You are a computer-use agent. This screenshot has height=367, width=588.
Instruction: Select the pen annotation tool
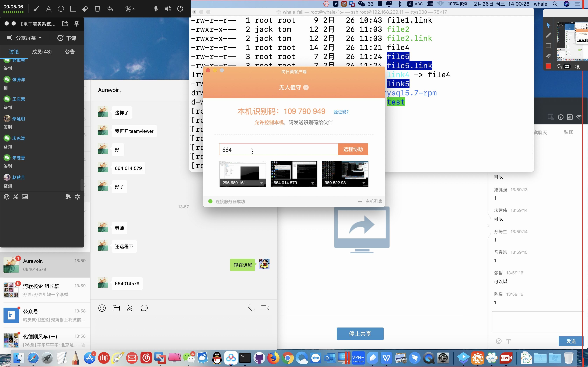[x=36, y=9]
